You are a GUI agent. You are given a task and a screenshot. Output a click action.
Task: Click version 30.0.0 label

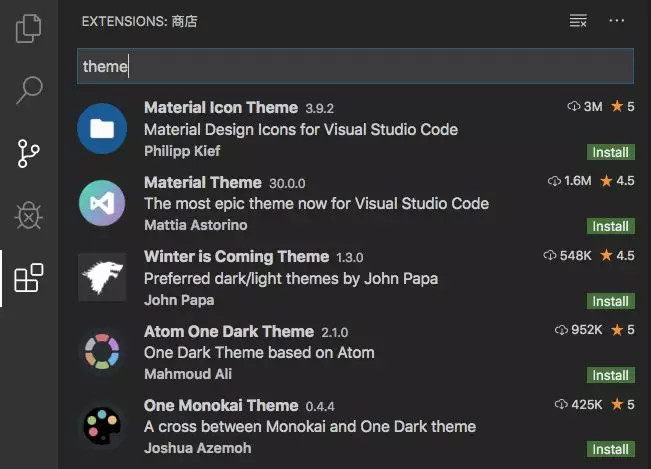click(x=287, y=183)
